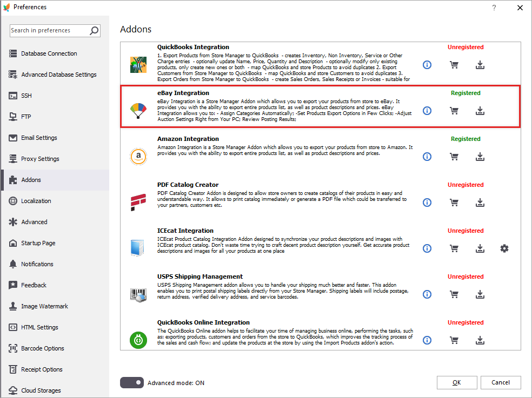
Task: Click USPS Shipping Management title
Action: click(x=200, y=276)
